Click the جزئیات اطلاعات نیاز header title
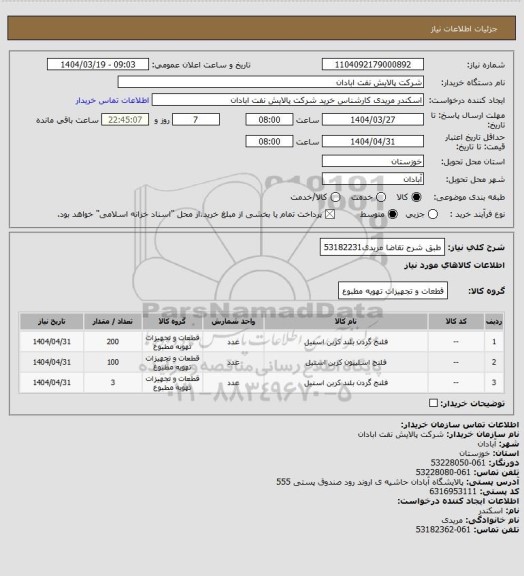The image size is (524, 576). click(464, 29)
